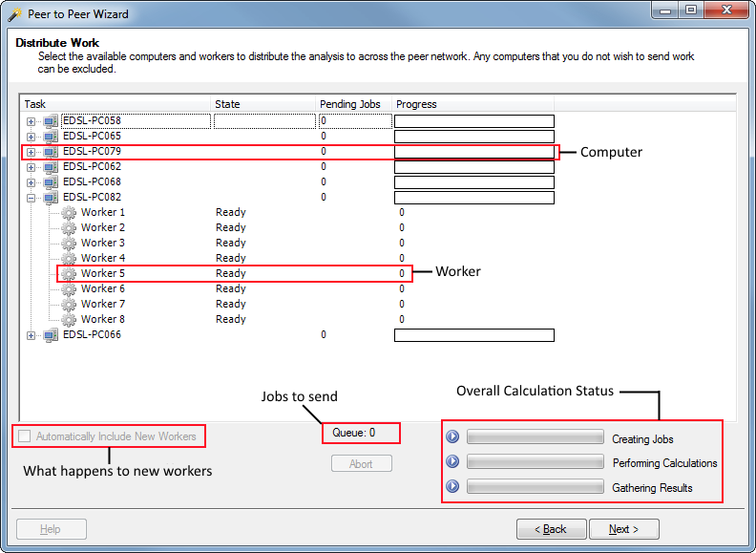Click the Creating Jobs progress bar
Viewport: 756px width, 553px height.
pos(535,436)
